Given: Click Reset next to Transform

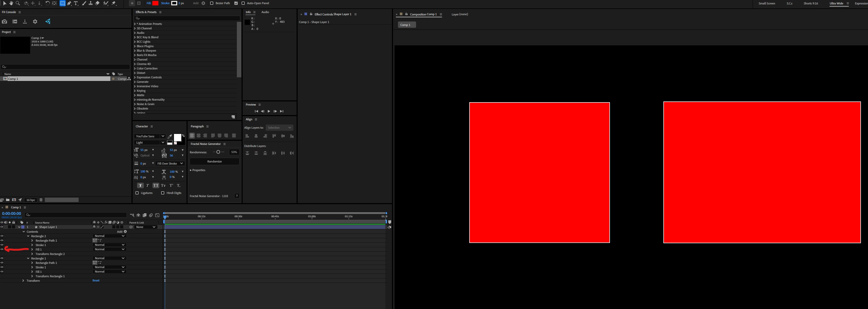Looking at the screenshot, I should [96, 281].
